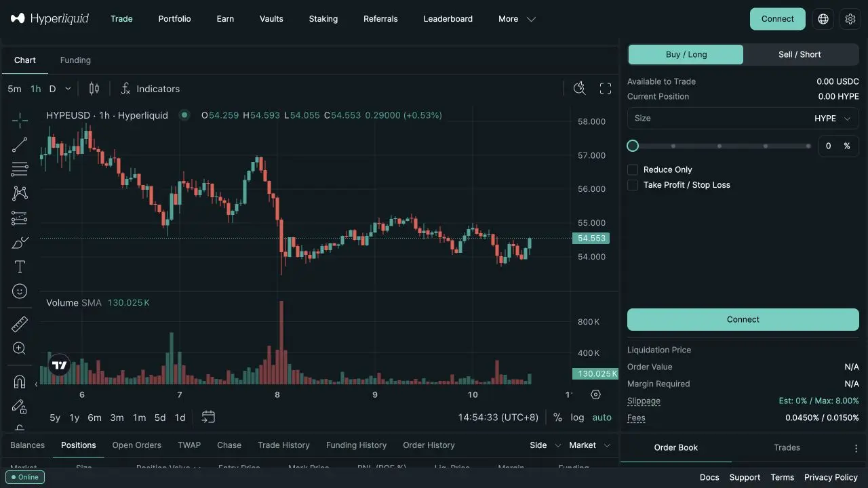This screenshot has height=488, width=868.
Task: Select the forecasting/position tool
Action: click(x=20, y=218)
